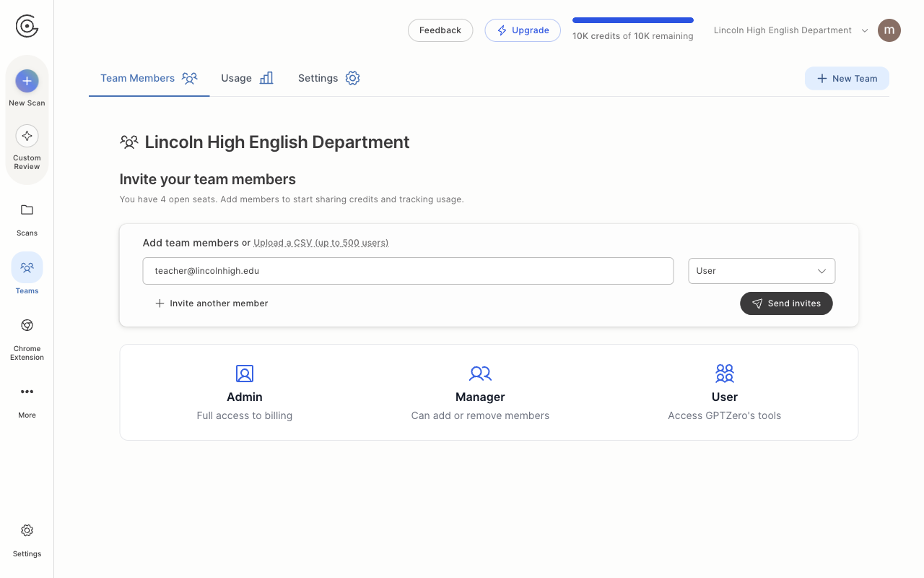
Task: Open the More menu in sidebar
Action: pos(27,401)
